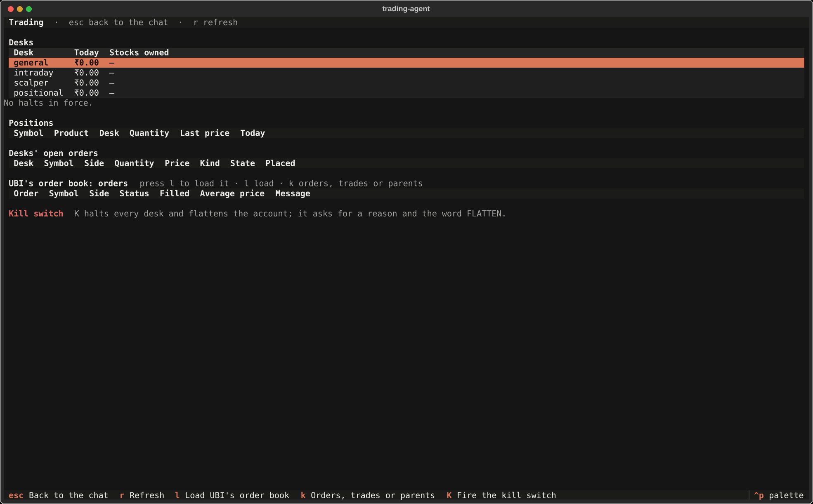This screenshot has height=504, width=813.
Task: Click the footer 'r Refresh' shortcut
Action: point(142,495)
